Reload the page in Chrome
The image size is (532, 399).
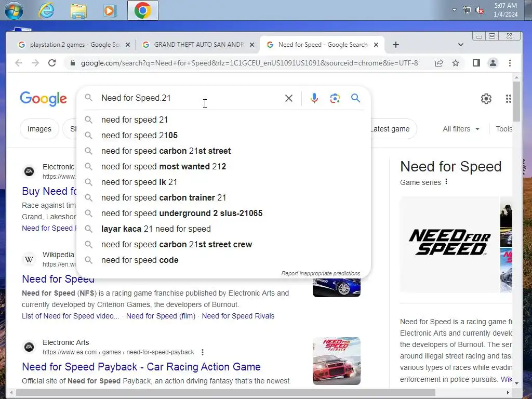[52, 63]
